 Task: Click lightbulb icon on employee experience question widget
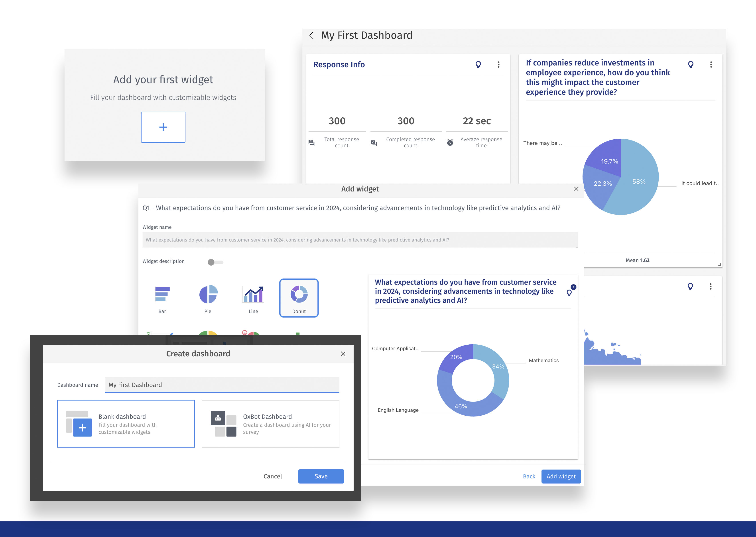coord(691,65)
